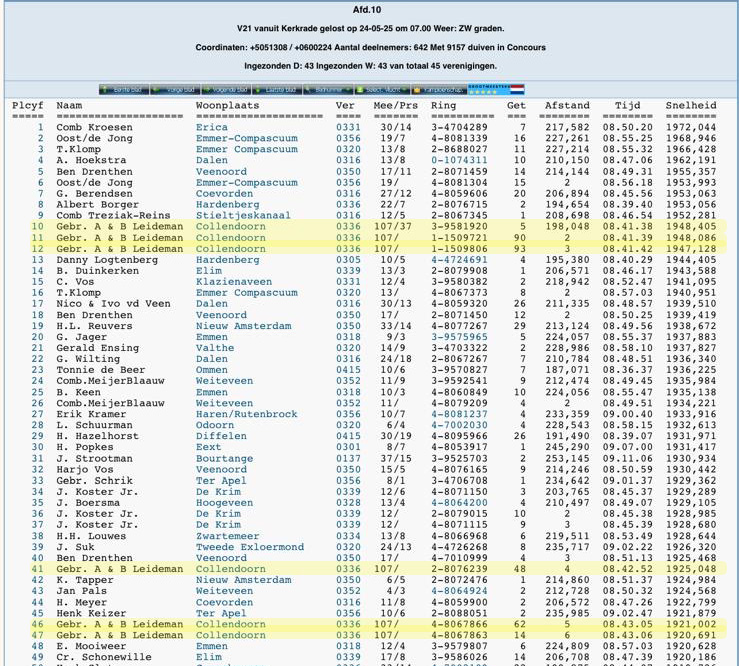Open ring number 4-8081237 link
739x666 pixels.
[x=459, y=414]
